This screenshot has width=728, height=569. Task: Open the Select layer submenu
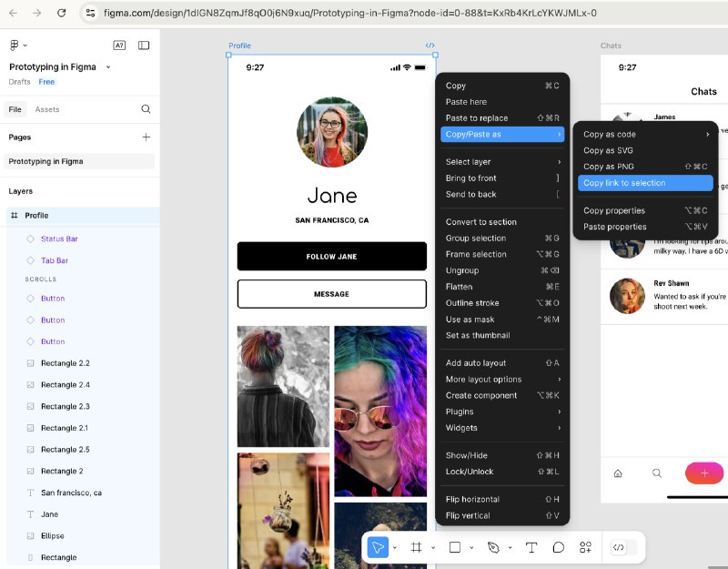(x=502, y=162)
